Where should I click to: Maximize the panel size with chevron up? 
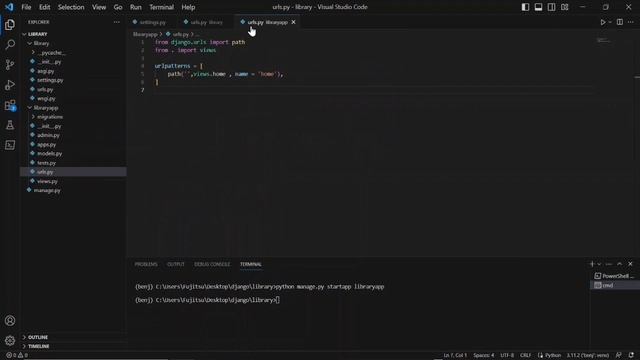620,264
